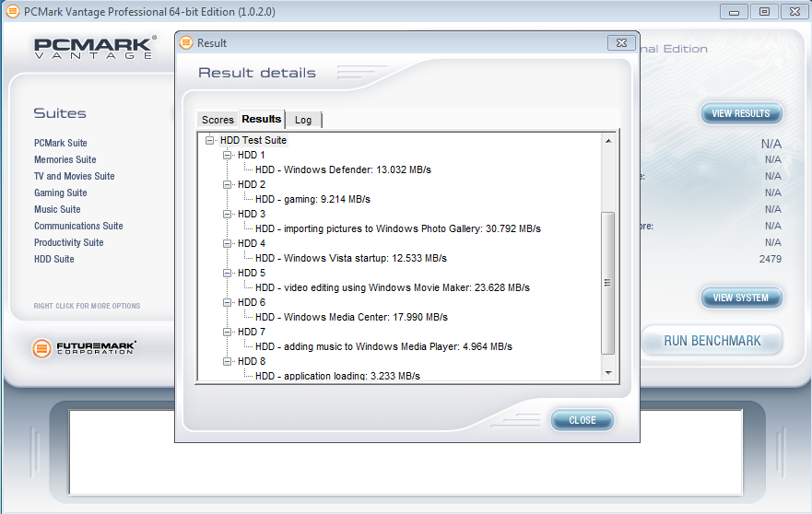Screen dimensions: 812x514
Task: Collapse the HDD 5 node
Action: coord(228,273)
